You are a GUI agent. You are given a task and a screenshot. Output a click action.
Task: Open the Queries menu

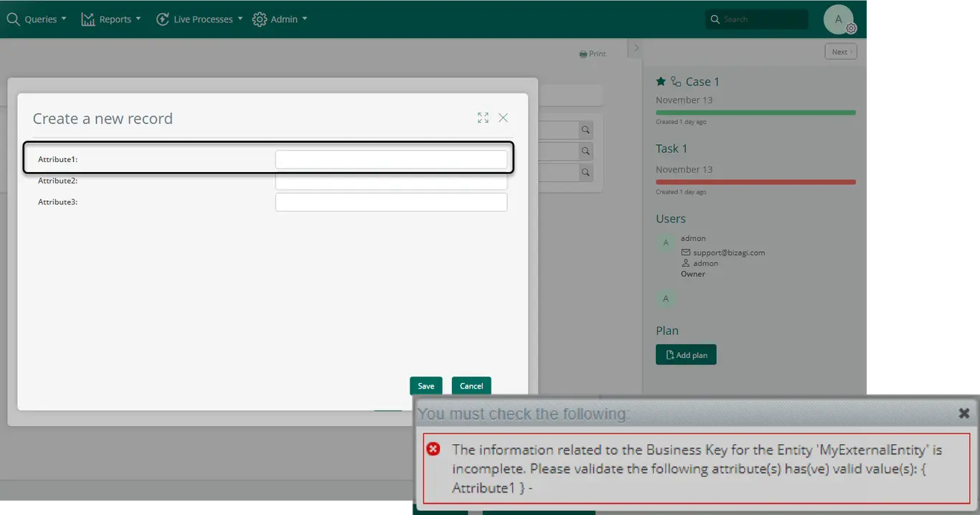tap(37, 19)
